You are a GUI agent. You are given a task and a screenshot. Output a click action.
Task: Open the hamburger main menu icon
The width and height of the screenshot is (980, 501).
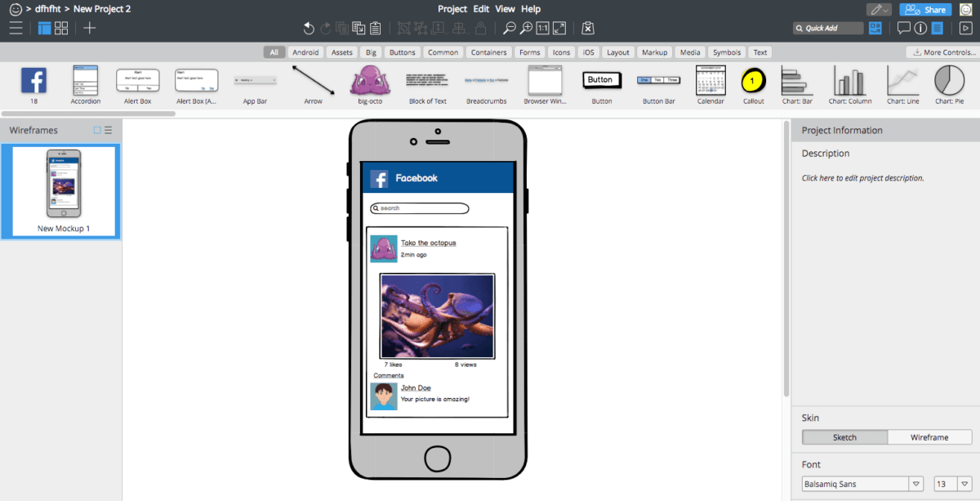(16, 29)
